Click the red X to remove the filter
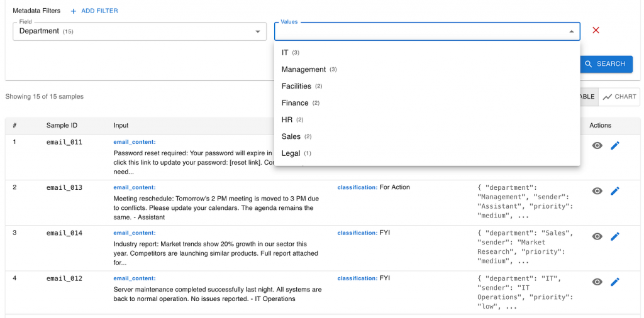The height and width of the screenshot is (318, 644). (x=596, y=30)
